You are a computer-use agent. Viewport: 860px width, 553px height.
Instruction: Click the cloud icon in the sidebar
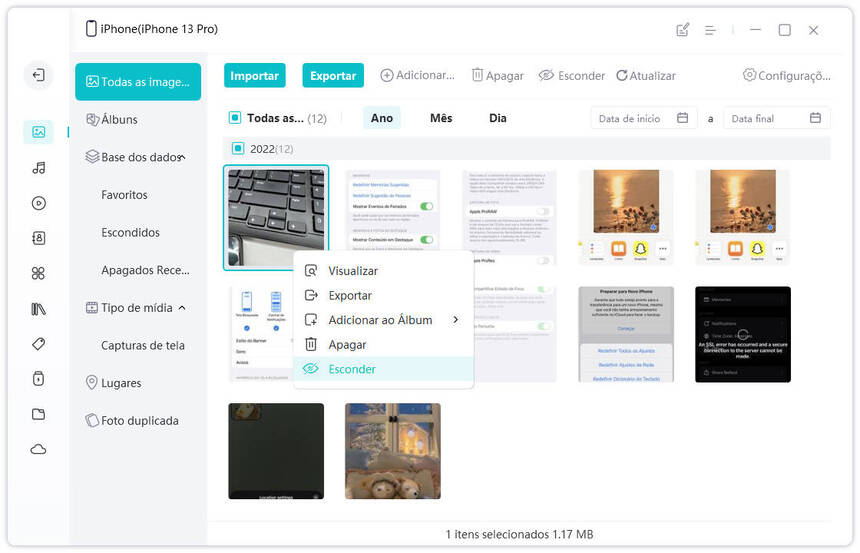(x=38, y=449)
